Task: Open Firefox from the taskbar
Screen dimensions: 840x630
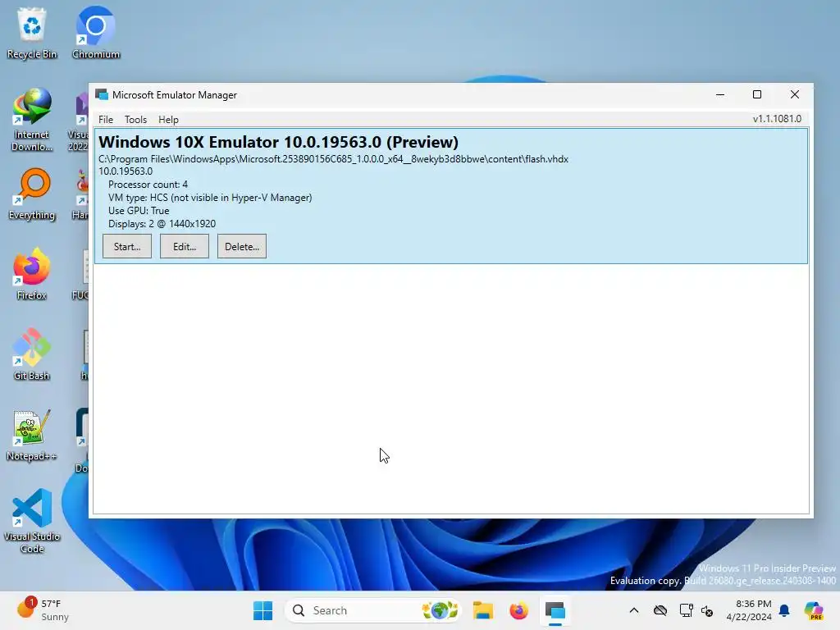Action: [x=518, y=610]
